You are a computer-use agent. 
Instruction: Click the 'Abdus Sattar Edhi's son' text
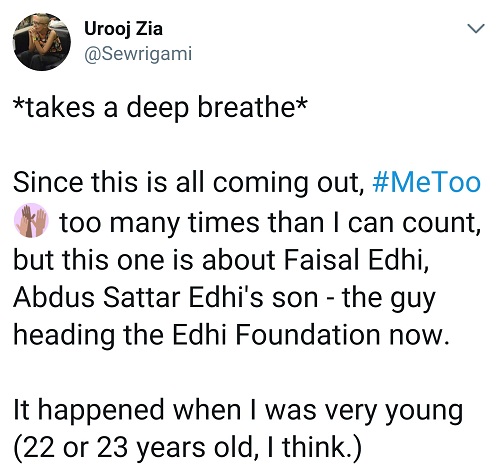(x=166, y=297)
